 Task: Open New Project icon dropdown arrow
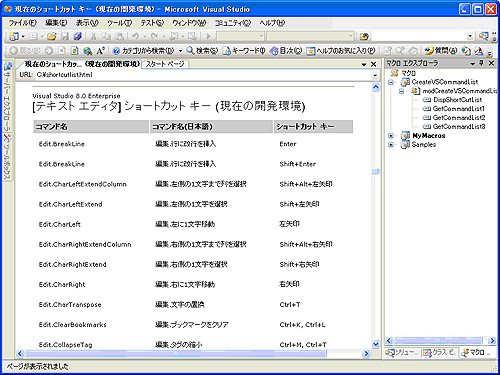click(23, 36)
